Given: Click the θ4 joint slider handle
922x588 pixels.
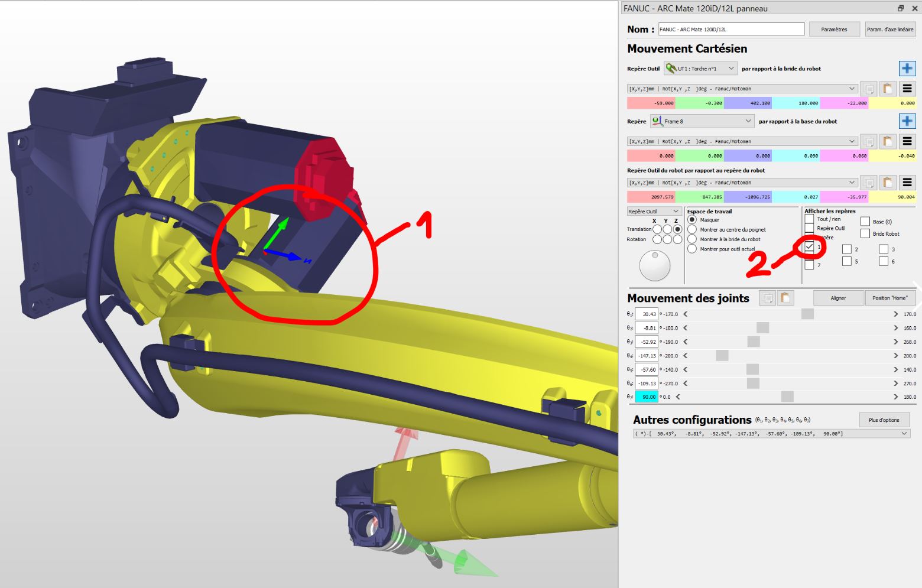Looking at the screenshot, I should tap(722, 356).
